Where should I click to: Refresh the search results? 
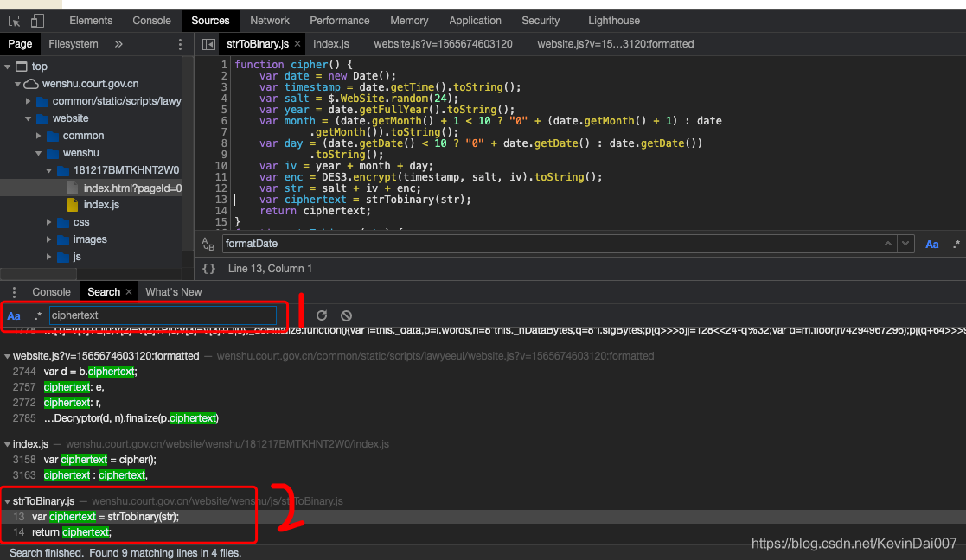322,315
